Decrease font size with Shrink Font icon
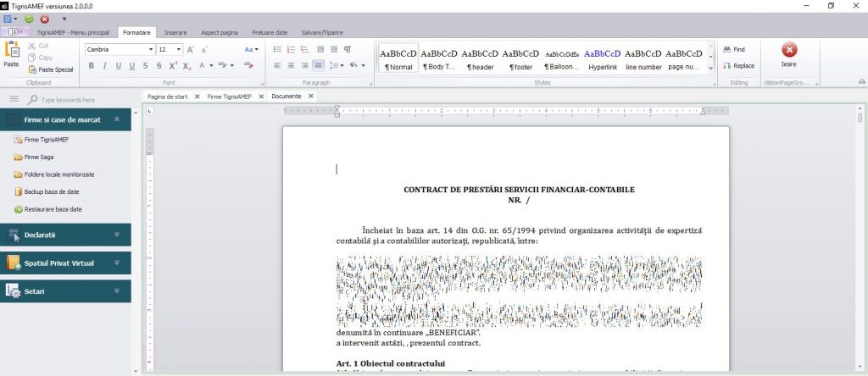The height and width of the screenshot is (376, 868). pos(204,49)
